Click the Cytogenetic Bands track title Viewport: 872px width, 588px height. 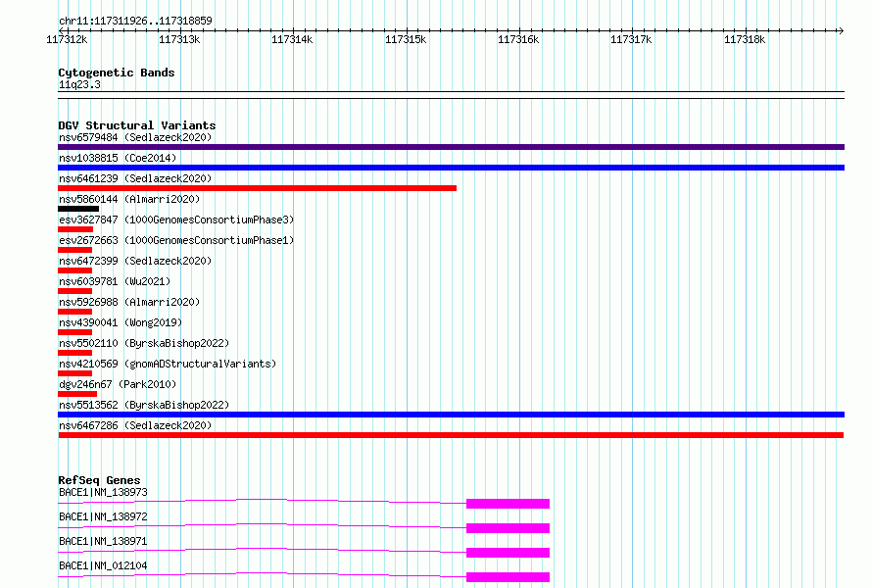click(x=117, y=73)
